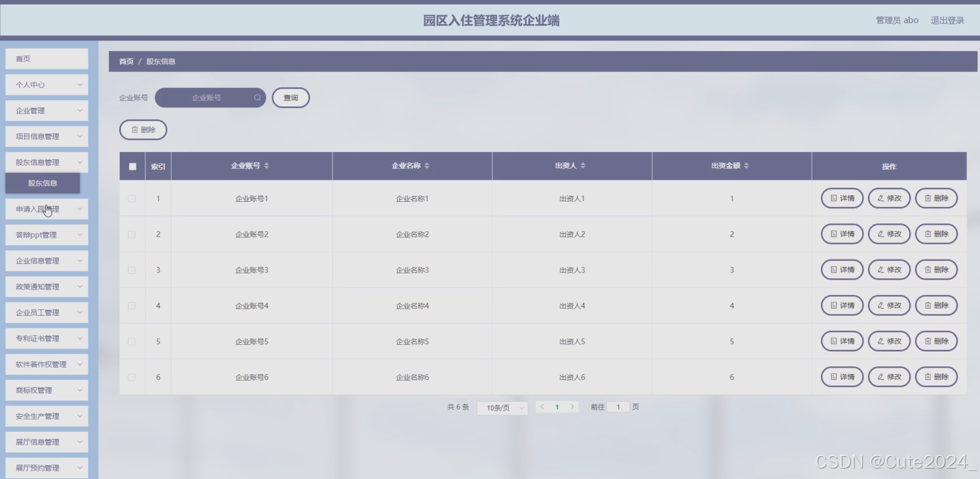Click the search magnifier icon in 企业账号 field
The height and width of the screenshot is (479, 980).
pyautogui.click(x=258, y=97)
